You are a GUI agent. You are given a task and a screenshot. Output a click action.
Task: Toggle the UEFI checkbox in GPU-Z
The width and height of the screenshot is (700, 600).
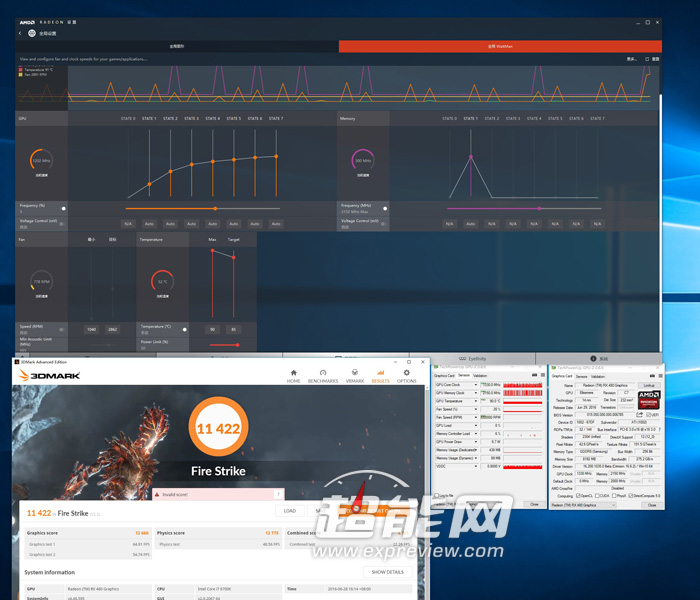[649, 415]
